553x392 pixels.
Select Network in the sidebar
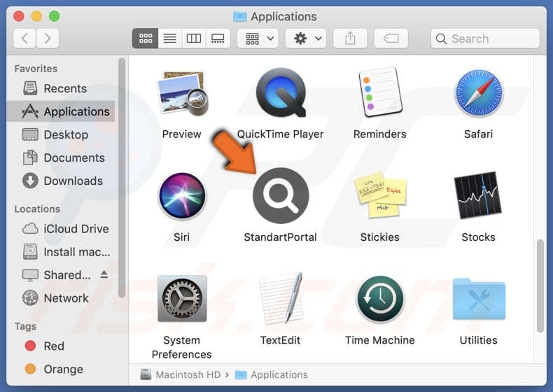(x=61, y=298)
